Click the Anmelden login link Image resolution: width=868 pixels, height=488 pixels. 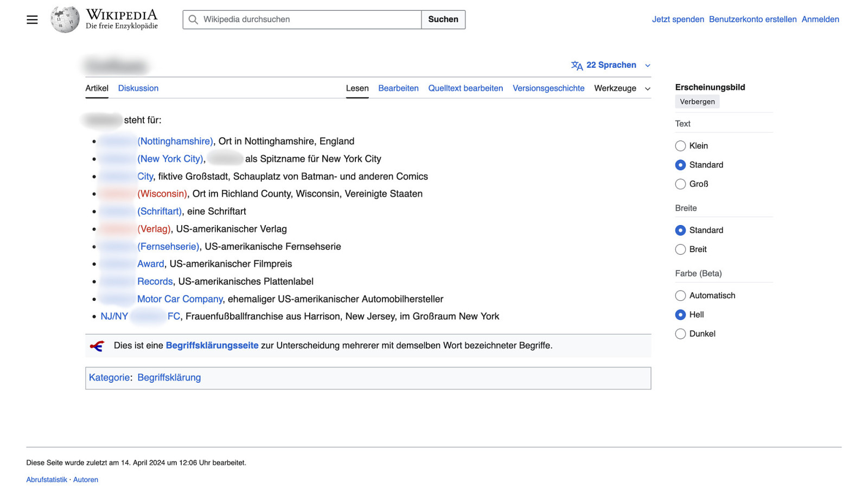820,20
